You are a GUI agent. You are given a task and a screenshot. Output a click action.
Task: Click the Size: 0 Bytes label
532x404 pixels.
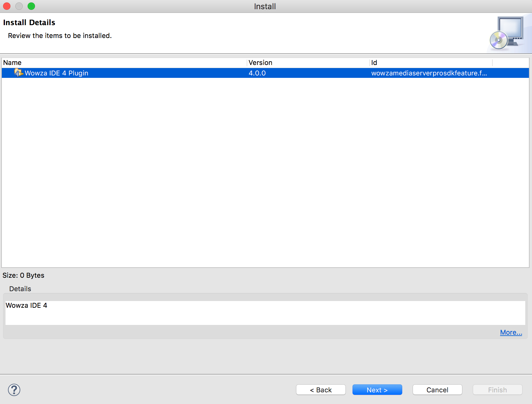[x=23, y=275]
